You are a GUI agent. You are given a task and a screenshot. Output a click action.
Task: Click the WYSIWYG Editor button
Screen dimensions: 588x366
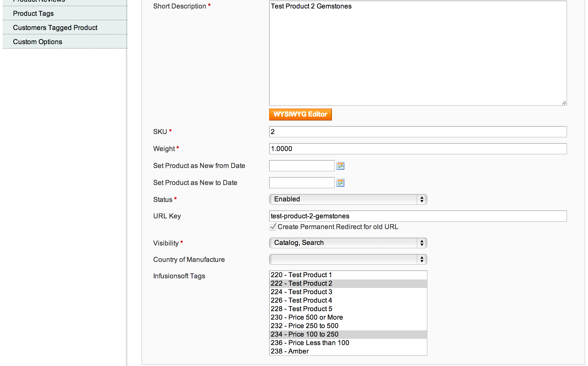300,114
